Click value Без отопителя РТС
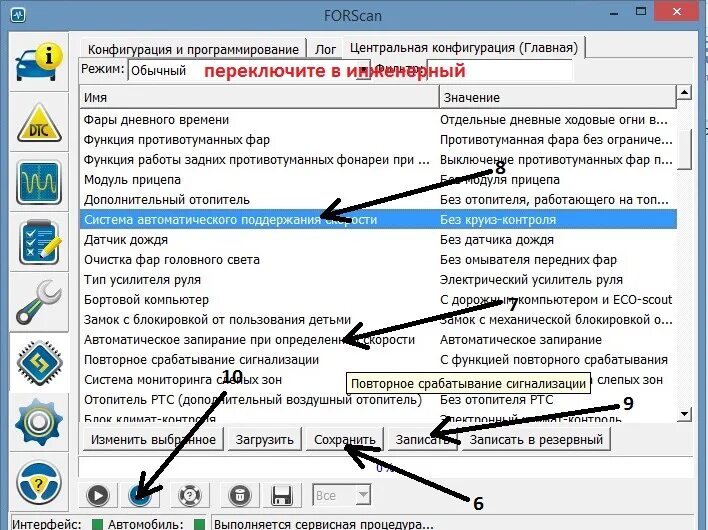This screenshot has height=530, width=708. click(497, 400)
